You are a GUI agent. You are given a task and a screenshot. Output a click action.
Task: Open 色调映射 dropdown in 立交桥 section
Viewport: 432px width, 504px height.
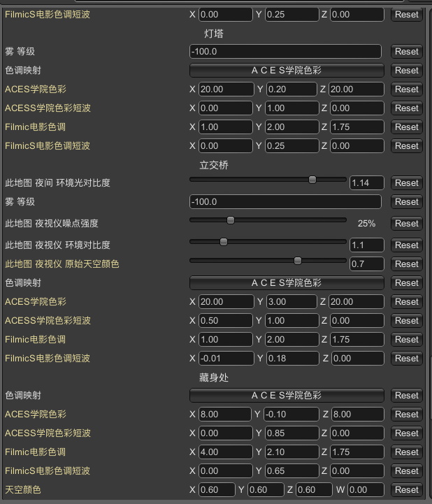(x=287, y=283)
